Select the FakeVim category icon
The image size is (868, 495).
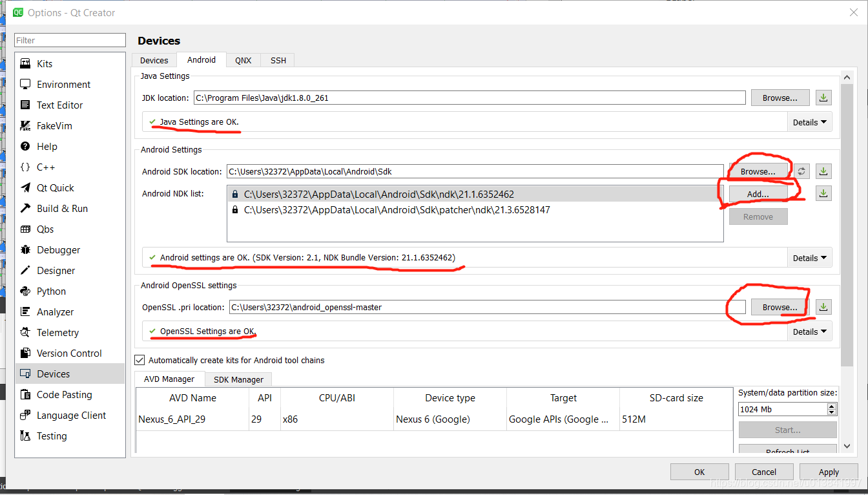pyautogui.click(x=25, y=125)
